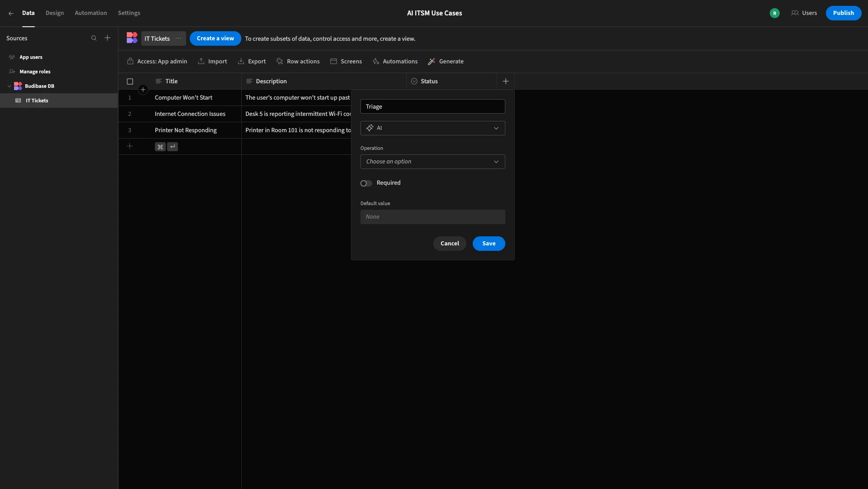The width and height of the screenshot is (868, 489).
Task: Click the Status column header
Action: point(451,81)
